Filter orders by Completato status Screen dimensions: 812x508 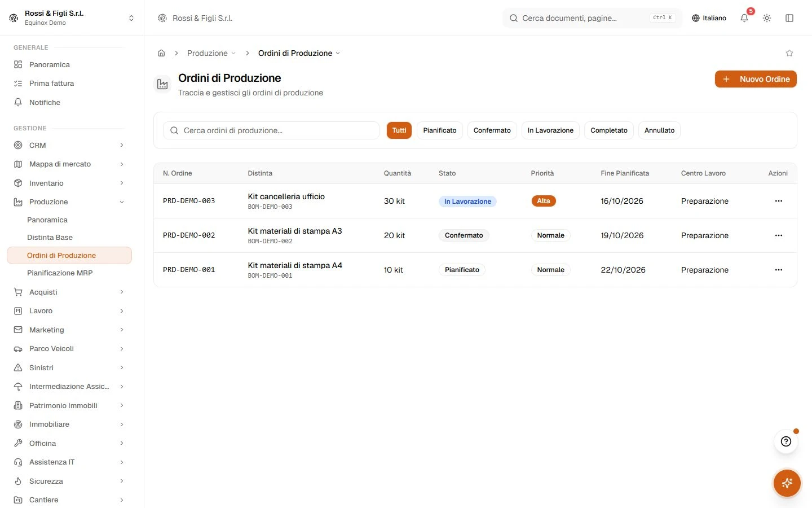pos(609,130)
